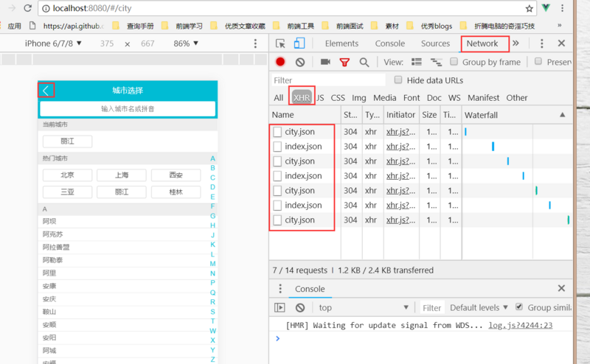This screenshot has width=590, height=364.
Task: Close the DevTools panel
Action: (x=561, y=43)
